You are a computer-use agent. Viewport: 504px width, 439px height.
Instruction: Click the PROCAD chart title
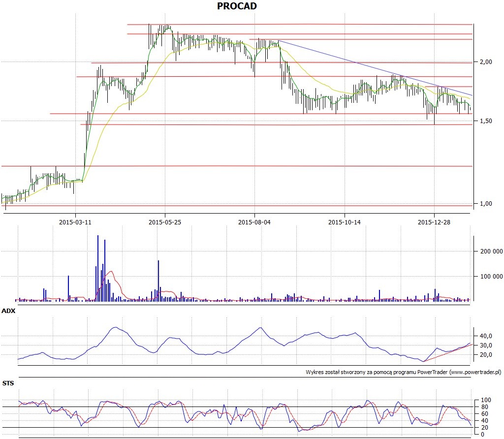237,6
